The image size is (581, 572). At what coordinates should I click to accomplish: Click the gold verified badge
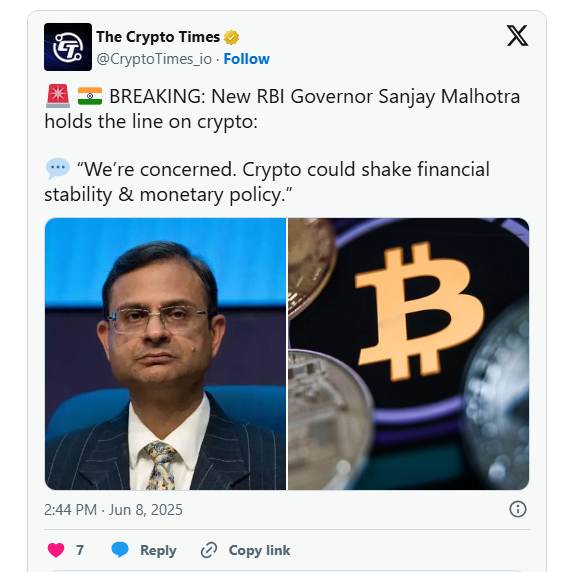[231, 37]
